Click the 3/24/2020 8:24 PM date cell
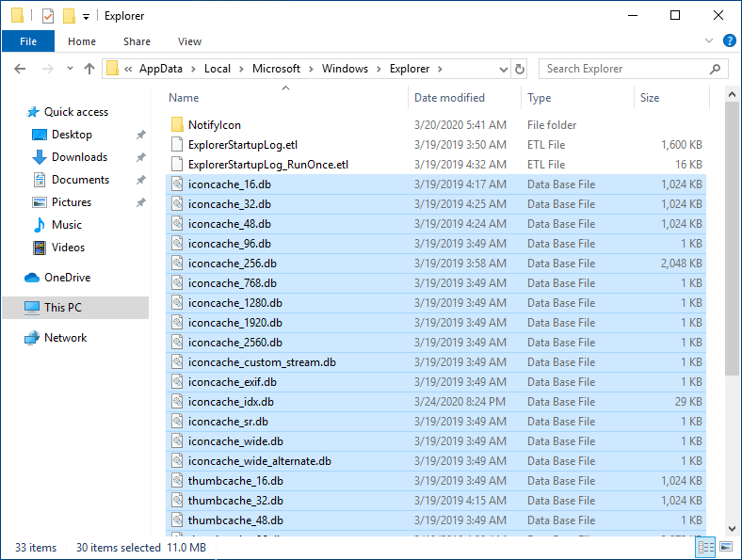742x560 pixels. [460, 402]
